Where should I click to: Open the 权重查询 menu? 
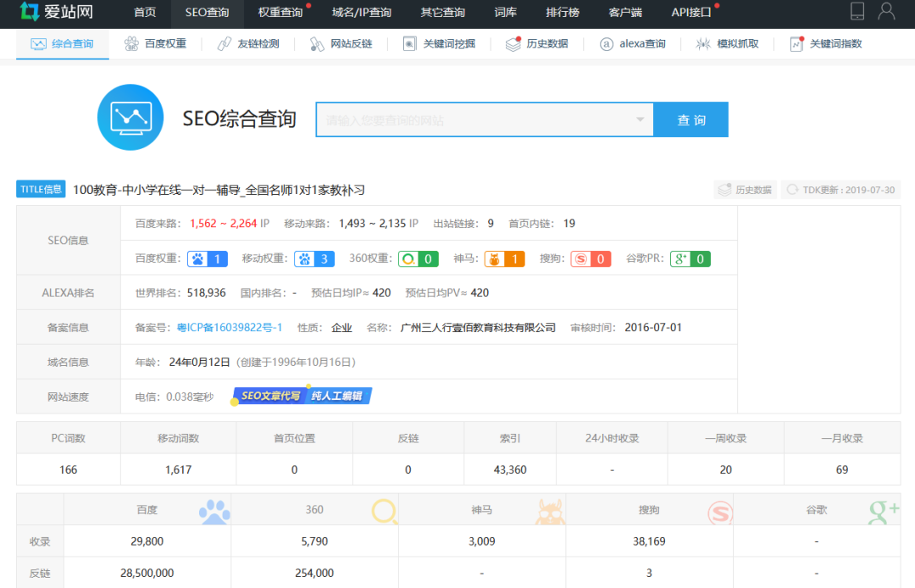(x=280, y=12)
